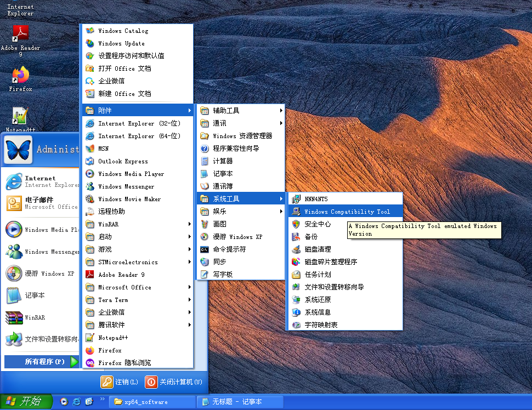Click the 所有程序(P) button

click(x=41, y=362)
